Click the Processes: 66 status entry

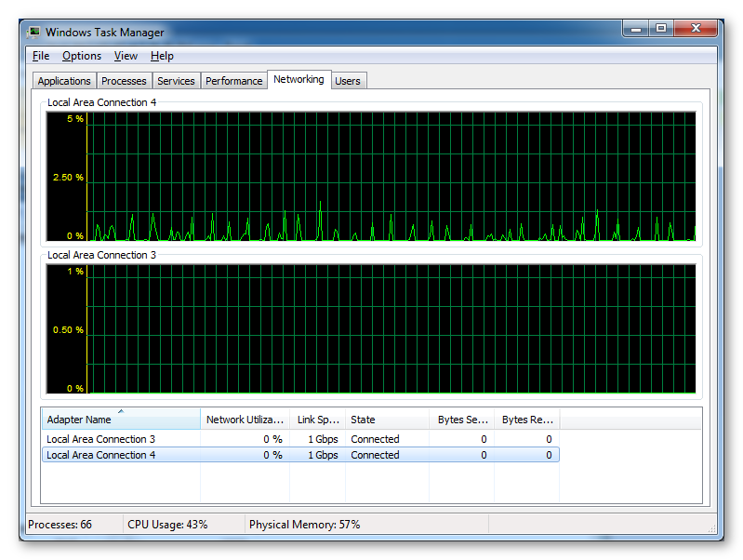(60, 525)
